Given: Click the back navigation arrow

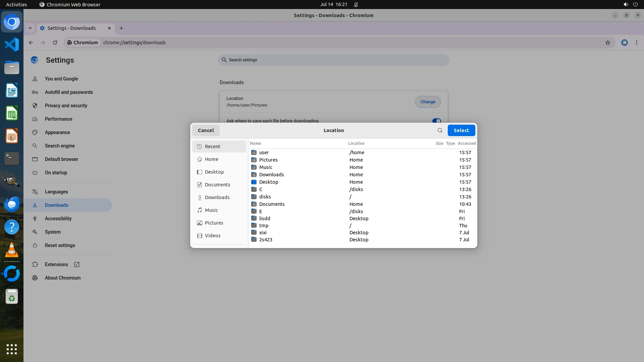Looking at the screenshot, I should click(31, 43).
